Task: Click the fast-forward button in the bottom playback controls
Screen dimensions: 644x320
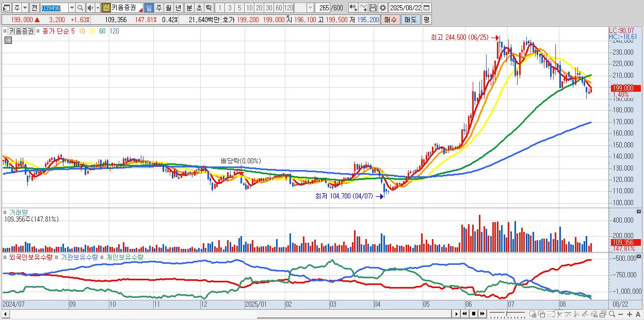Action: point(482,314)
